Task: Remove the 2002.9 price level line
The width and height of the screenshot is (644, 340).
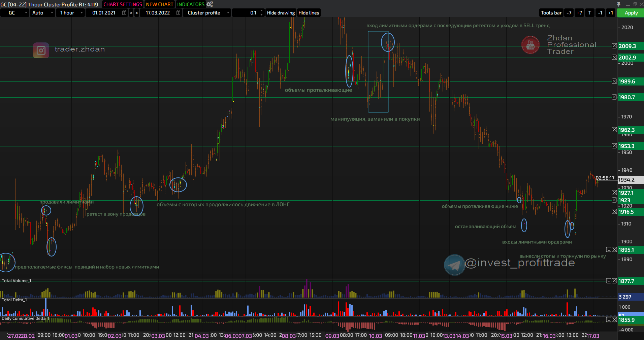Action: (614, 58)
